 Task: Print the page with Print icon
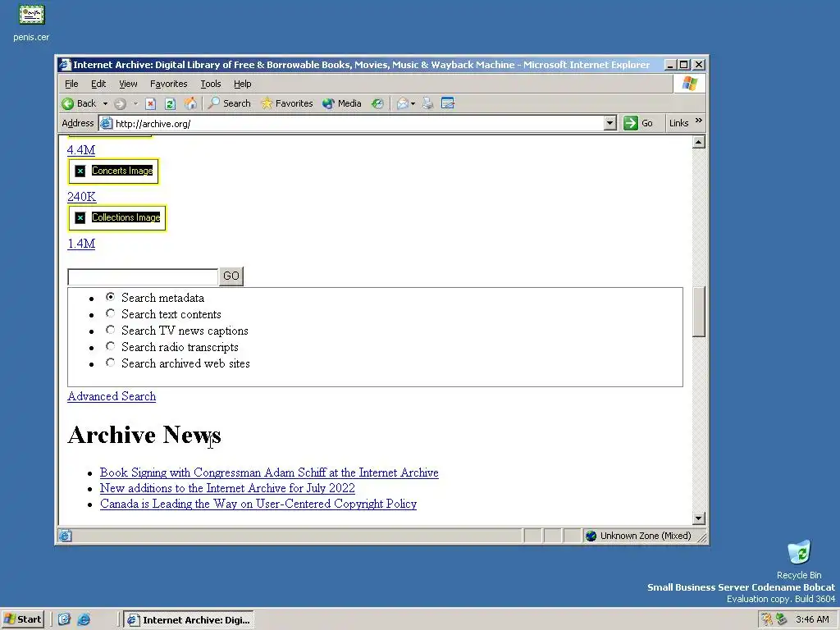coord(427,103)
